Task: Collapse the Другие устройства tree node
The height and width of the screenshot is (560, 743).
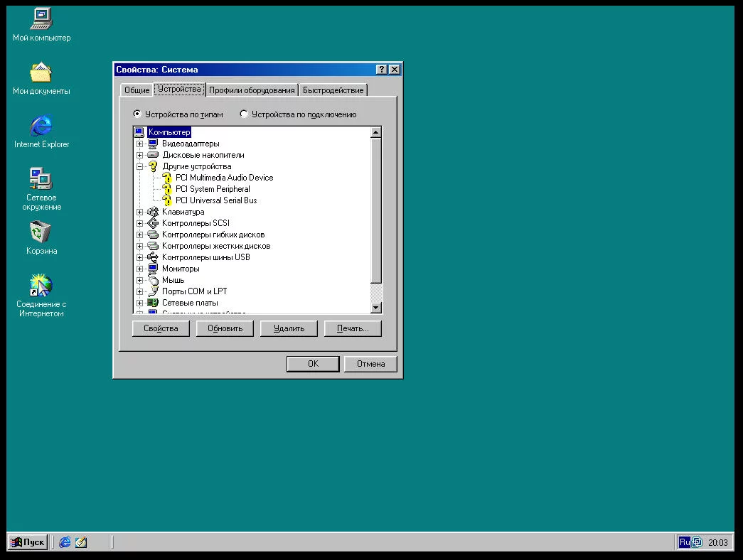Action: pos(139,167)
